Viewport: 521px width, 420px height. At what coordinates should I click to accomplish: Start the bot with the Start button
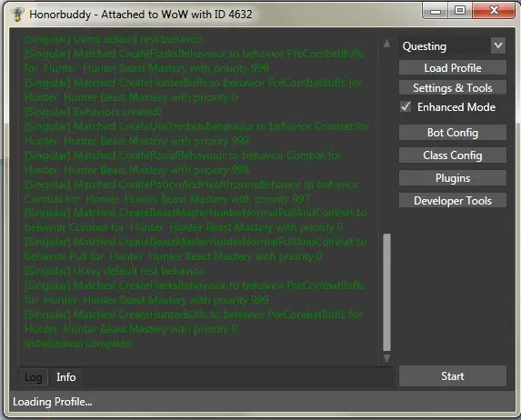pos(453,376)
